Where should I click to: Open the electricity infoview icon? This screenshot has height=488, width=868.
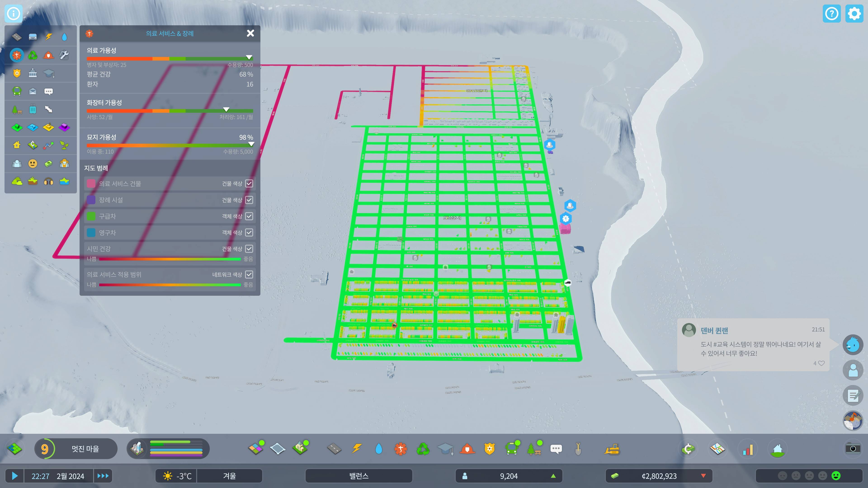click(49, 37)
